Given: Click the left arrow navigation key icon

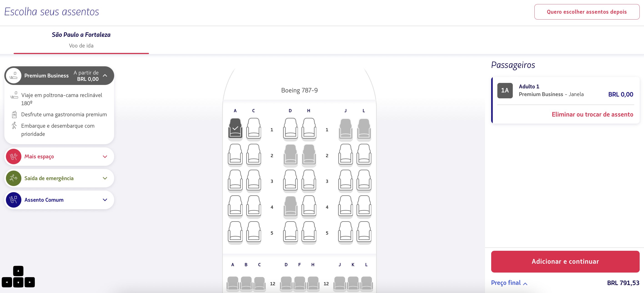Looking at the screenshot, I should pyautogui.click(x=7, y=282).
